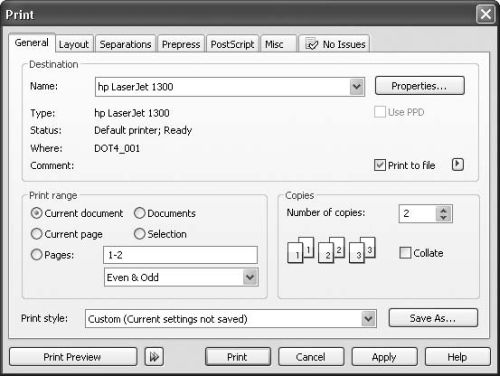Open printer Properties dialog
This screenshot has width=500, height=376.
point(419,86)
